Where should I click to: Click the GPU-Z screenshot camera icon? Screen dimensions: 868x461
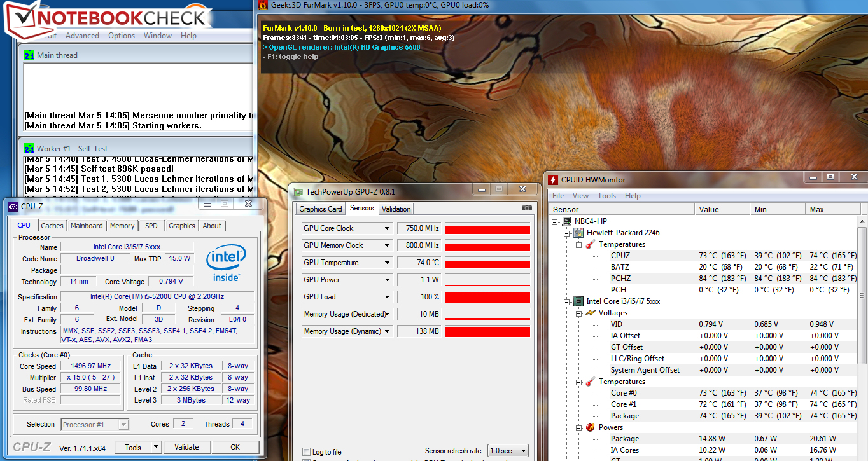(526, 208)
